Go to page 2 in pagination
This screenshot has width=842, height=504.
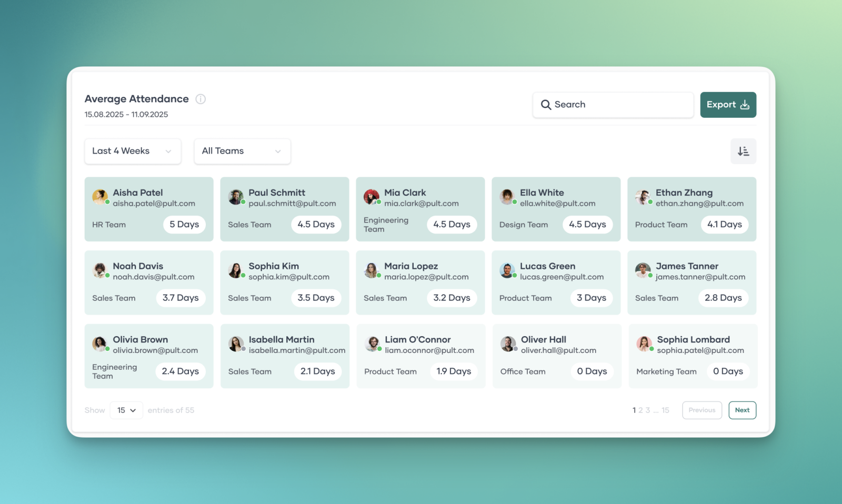point(640,410)
